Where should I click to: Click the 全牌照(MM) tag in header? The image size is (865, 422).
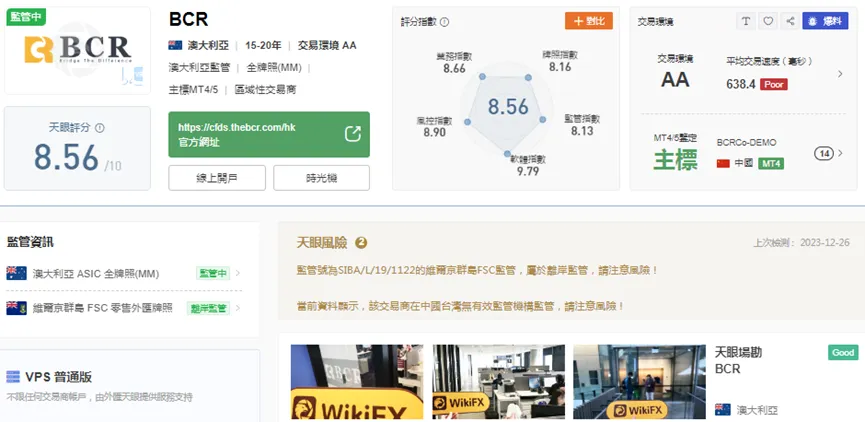pos(274,67)
